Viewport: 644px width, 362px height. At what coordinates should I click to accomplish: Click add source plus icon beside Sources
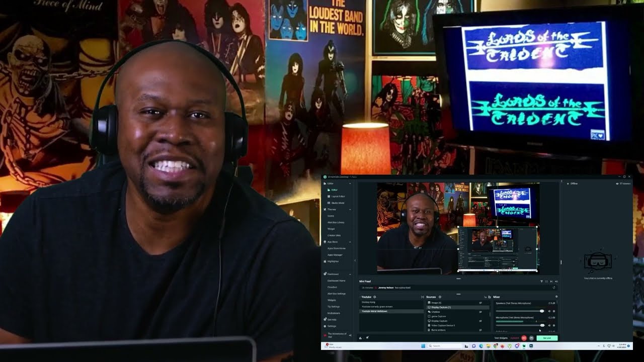(440, 297)
